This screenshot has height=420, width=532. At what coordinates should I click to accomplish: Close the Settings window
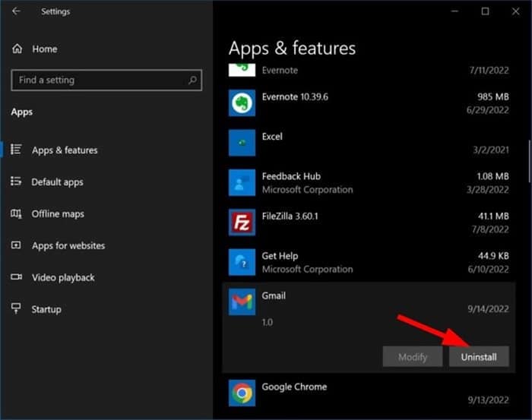tap(516, 11)
